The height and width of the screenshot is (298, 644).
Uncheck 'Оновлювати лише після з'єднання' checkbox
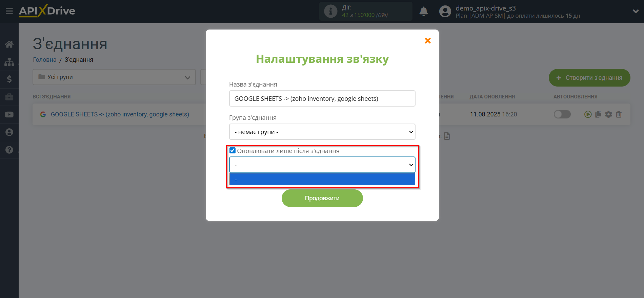[233, 150]
